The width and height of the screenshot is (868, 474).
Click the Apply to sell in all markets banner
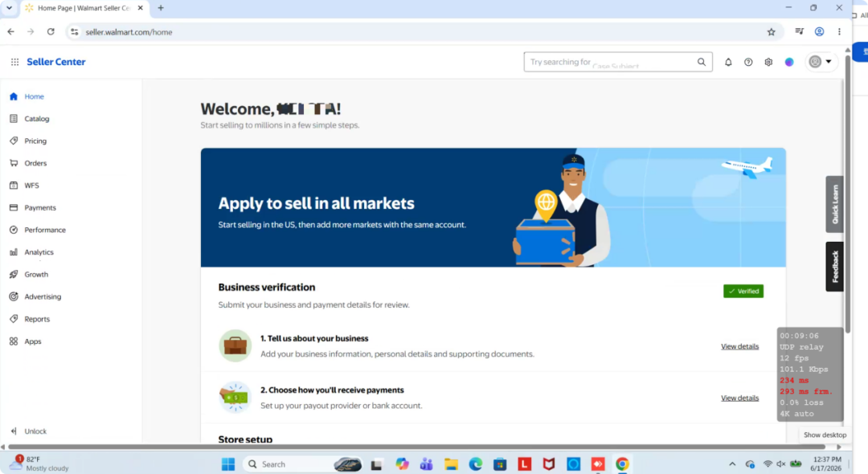point(493,207)
